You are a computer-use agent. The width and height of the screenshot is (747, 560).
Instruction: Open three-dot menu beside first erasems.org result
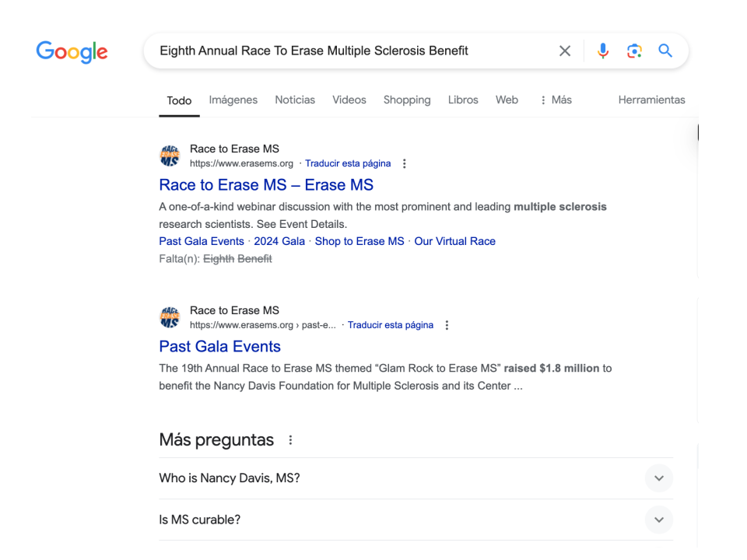coord(404,164)
